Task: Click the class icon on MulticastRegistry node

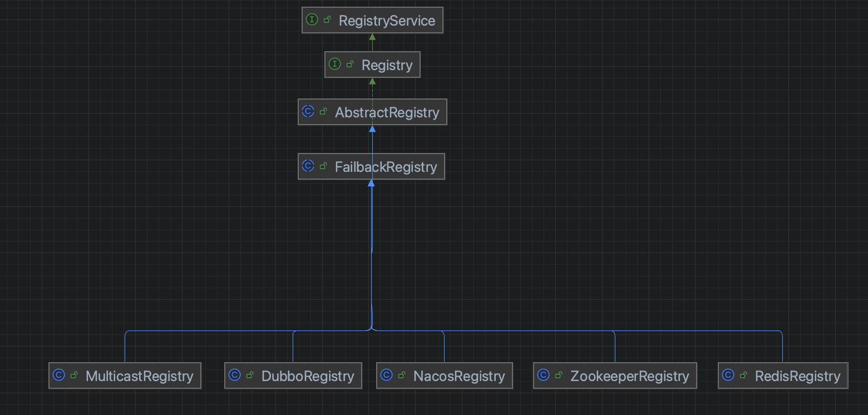Action: pyautogui.click(x=59, y=375)
